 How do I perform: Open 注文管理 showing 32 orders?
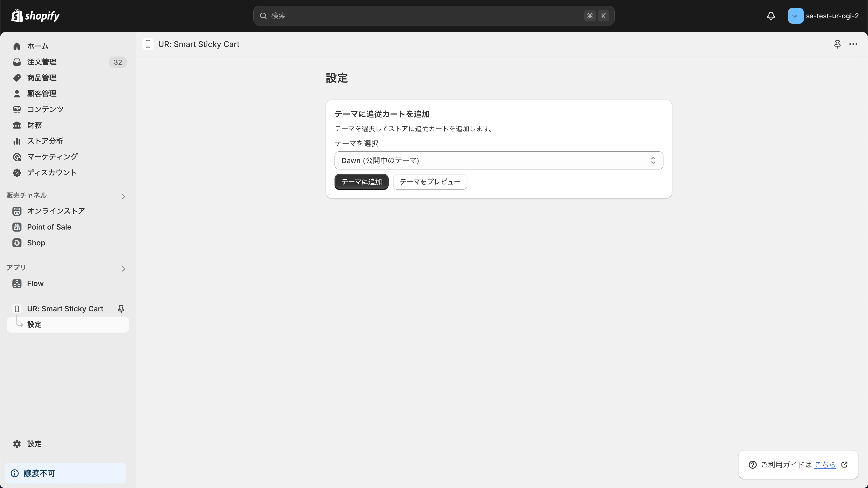click(x=42, y=62)
